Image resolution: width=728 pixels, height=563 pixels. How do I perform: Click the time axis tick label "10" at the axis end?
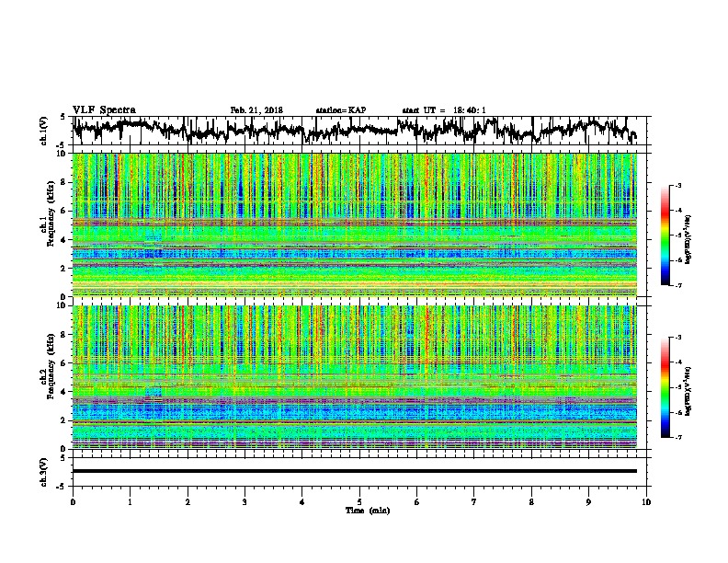[x=646, y=502]
